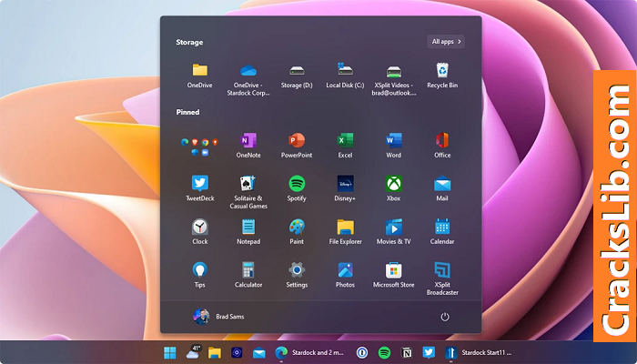The width and height of the screenshot is (637, 364).
Task: Open the Photos app
Action: pos(345,275)
